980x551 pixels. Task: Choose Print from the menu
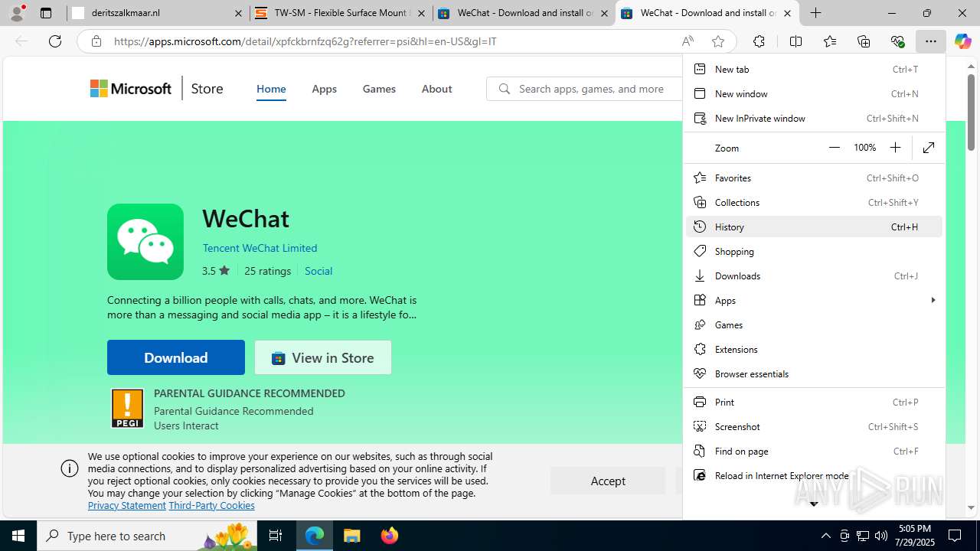[814, 402]
